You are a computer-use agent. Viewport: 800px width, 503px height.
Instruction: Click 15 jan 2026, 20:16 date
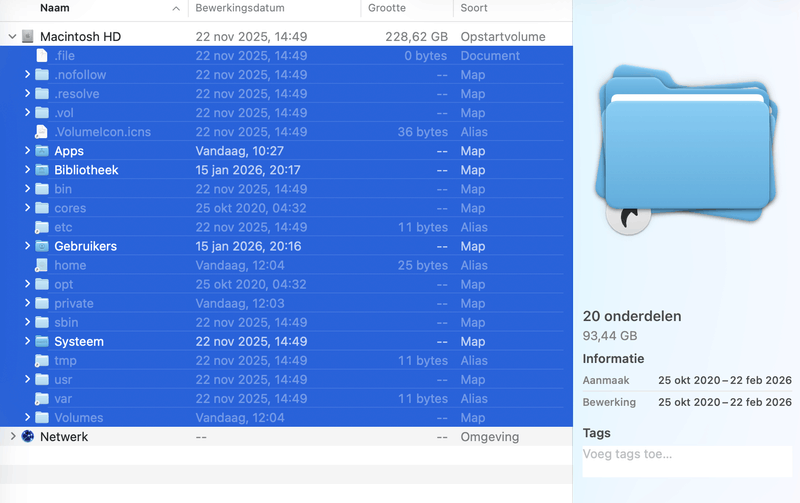coord(248,246)
